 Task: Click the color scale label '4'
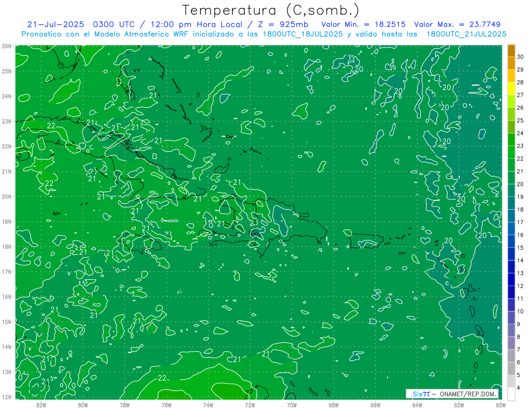(519, 388)
